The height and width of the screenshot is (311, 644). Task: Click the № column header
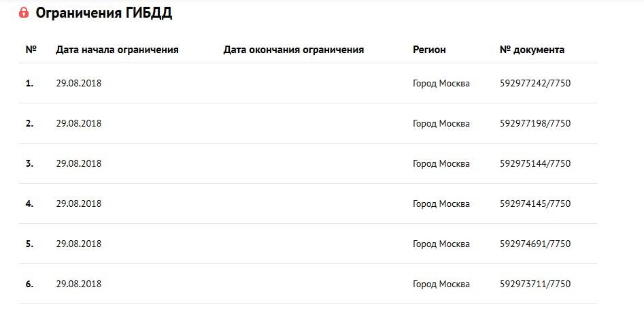coord(31,50)
